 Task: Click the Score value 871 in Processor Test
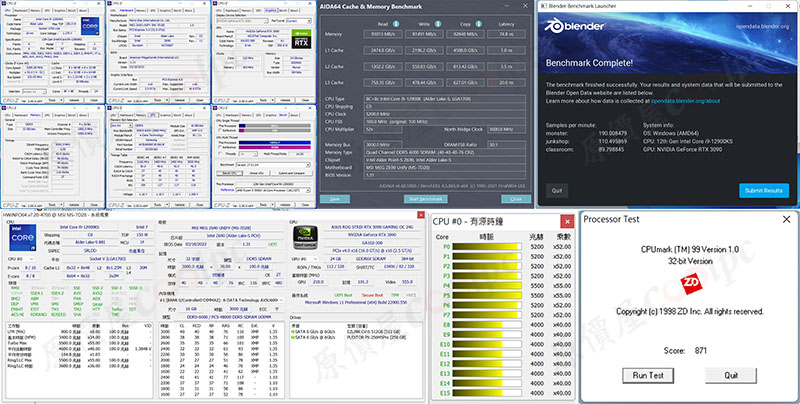tap(701, 350)
